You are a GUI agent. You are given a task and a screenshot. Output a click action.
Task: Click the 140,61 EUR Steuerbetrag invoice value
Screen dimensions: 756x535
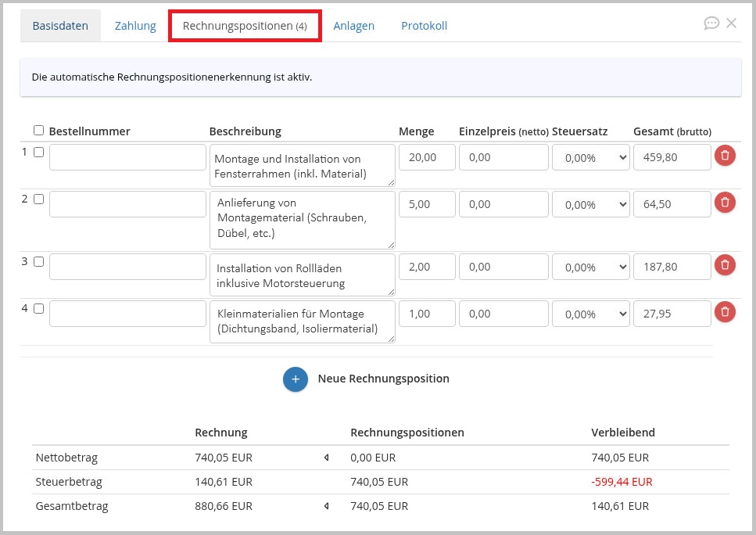pos(224,482)
